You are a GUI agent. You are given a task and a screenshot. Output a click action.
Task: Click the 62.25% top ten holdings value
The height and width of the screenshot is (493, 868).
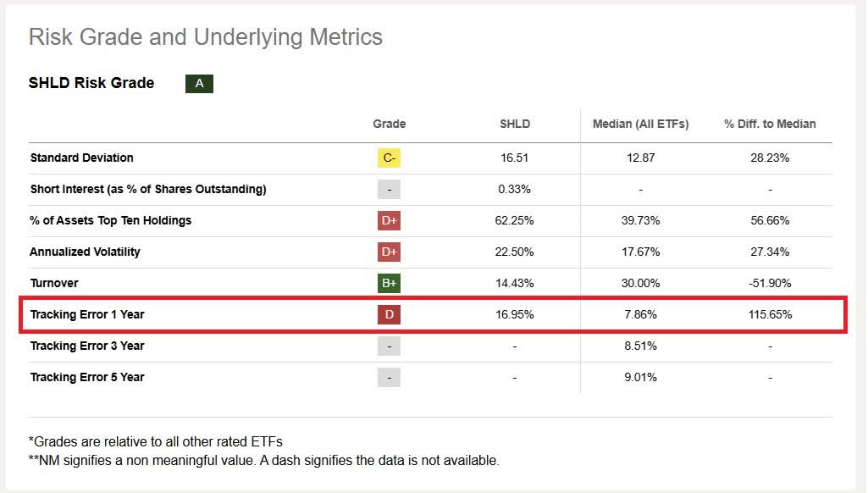click(514, 220)
